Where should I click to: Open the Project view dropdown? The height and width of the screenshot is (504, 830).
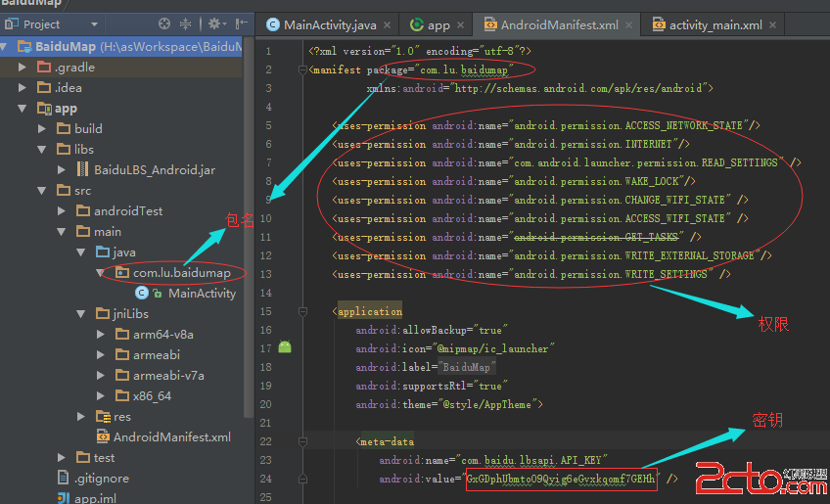click(x=93, y=23)
